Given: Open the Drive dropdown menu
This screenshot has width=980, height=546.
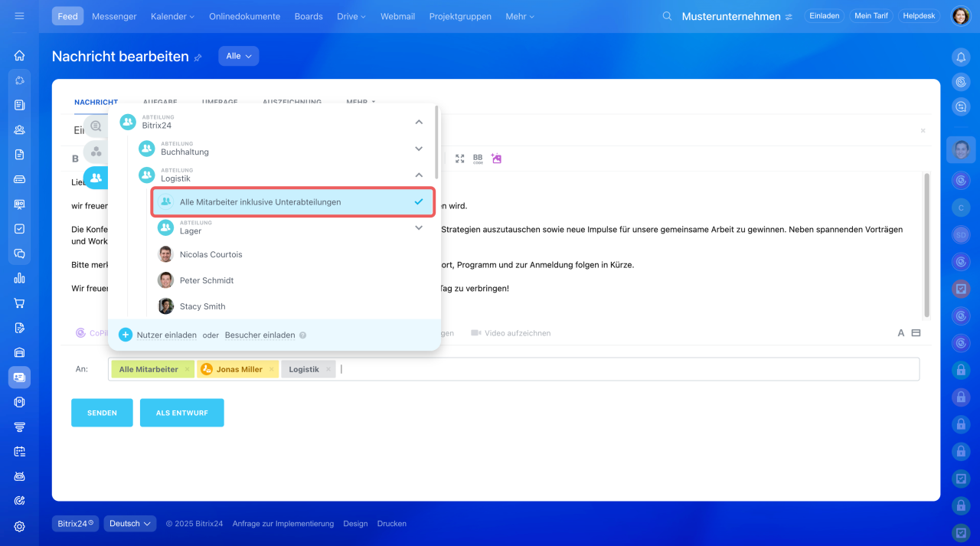Looking at the screenshot, I should 351,16.
